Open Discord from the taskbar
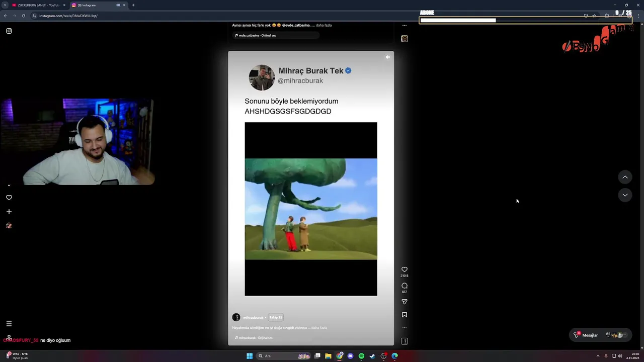644x362 pixels. pos(351,356)
